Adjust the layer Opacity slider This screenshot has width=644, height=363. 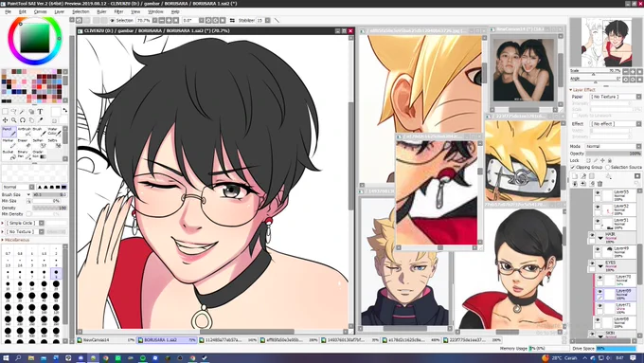coord(613,154)
